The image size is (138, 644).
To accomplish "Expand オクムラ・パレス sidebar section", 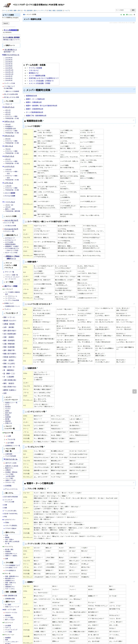I will [x=9, y=156].
